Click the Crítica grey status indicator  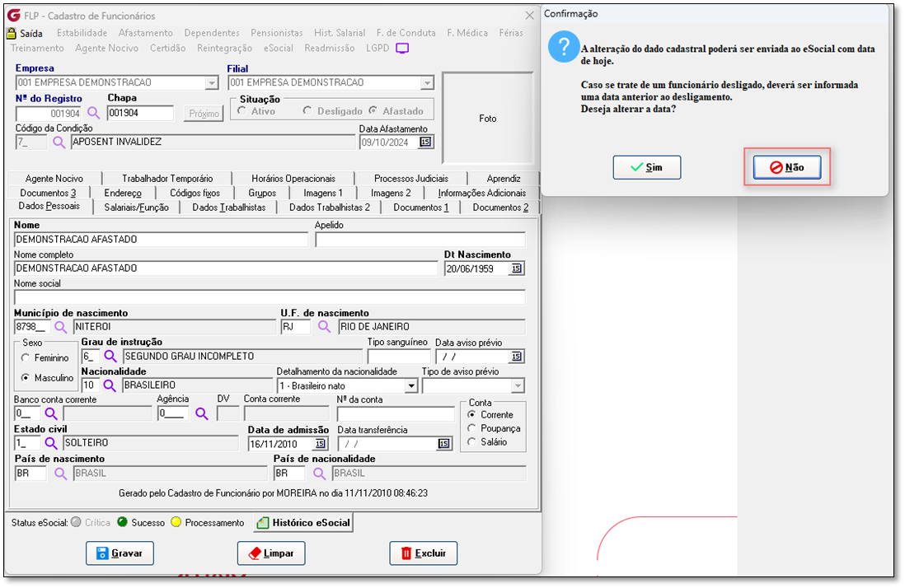click(76, 522)
